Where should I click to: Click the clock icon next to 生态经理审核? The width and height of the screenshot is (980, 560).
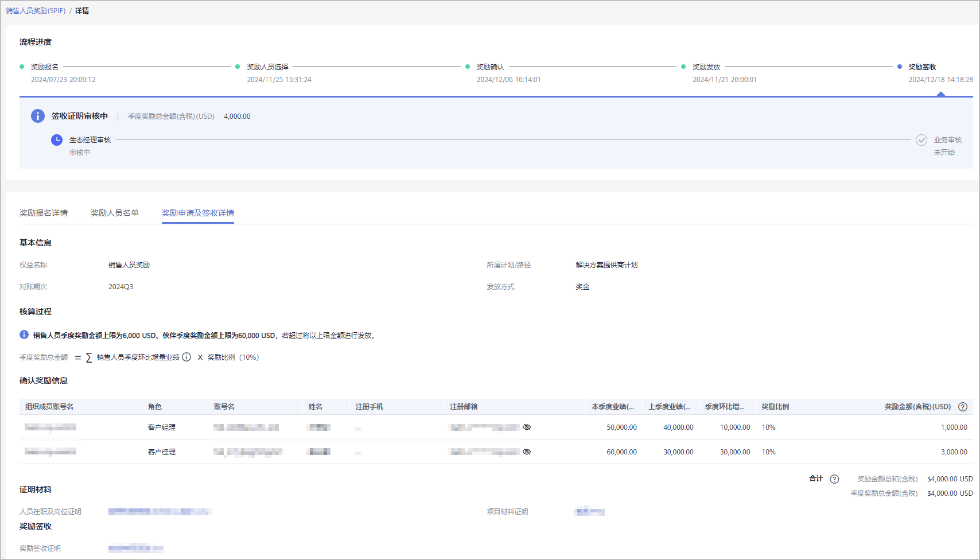coord(57,140)
